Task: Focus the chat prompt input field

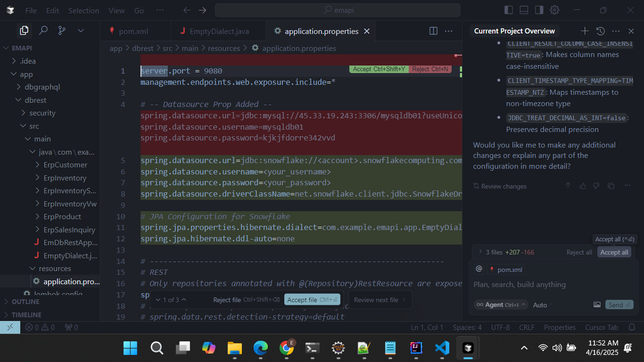Action: tap(553, 285)
